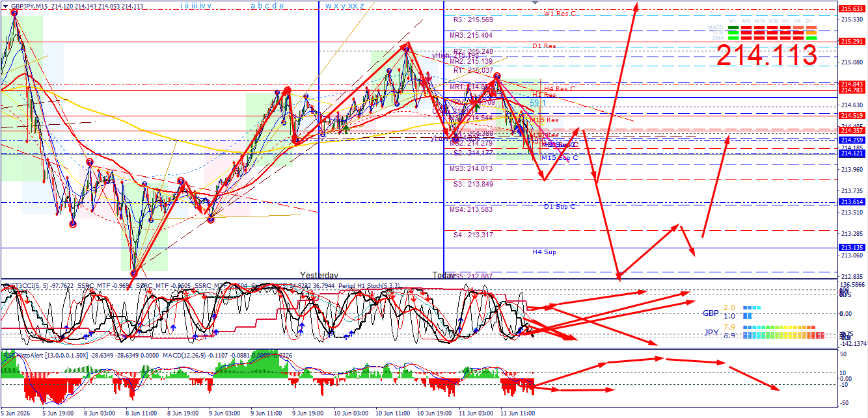Click the S3 : 213.849 pivot label
The width and height of the screenshot is (868, 418).
[473, 184]
